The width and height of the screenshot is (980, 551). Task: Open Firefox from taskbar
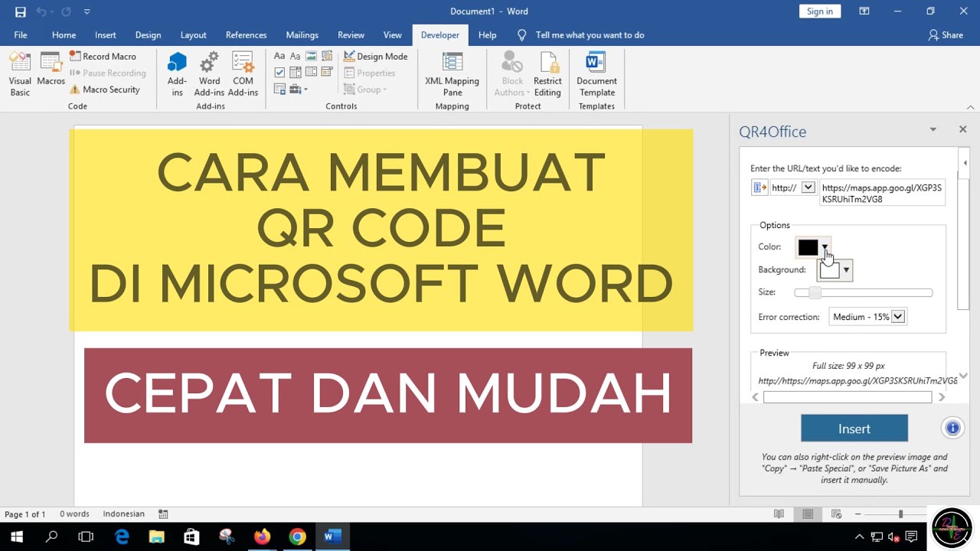point(262,537)
